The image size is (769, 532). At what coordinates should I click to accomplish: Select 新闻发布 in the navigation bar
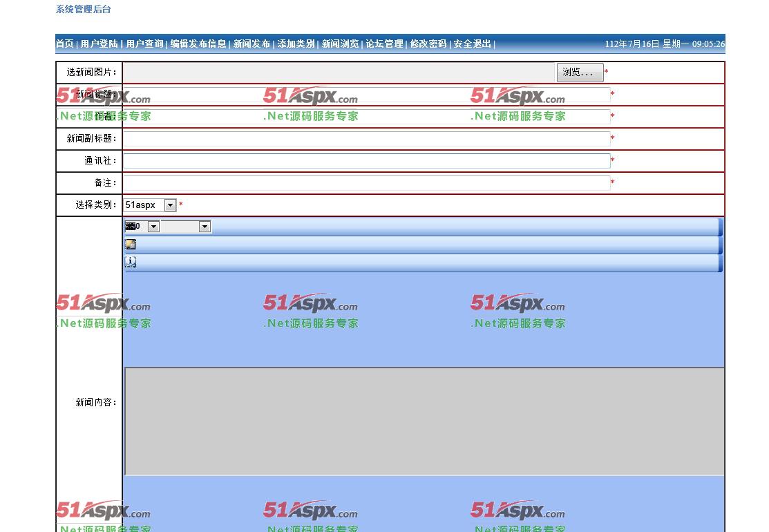[251, 44]
